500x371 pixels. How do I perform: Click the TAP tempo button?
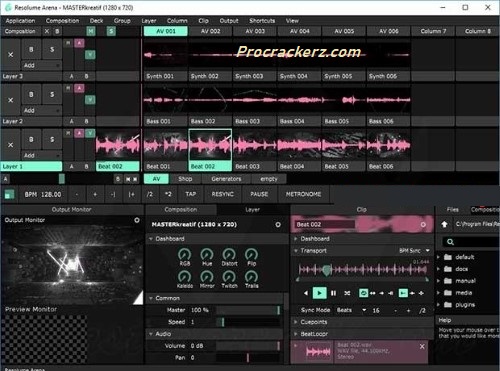click(x=191, y=194)
